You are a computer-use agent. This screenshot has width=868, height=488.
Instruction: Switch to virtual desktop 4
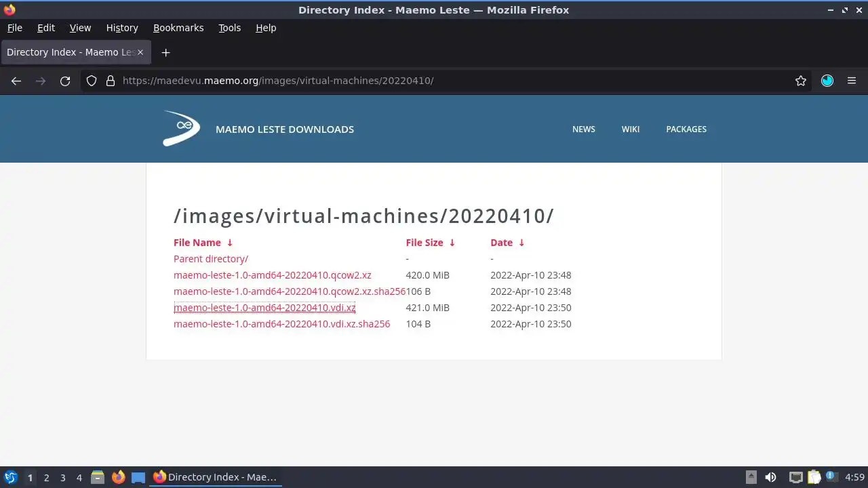point(79,477)
